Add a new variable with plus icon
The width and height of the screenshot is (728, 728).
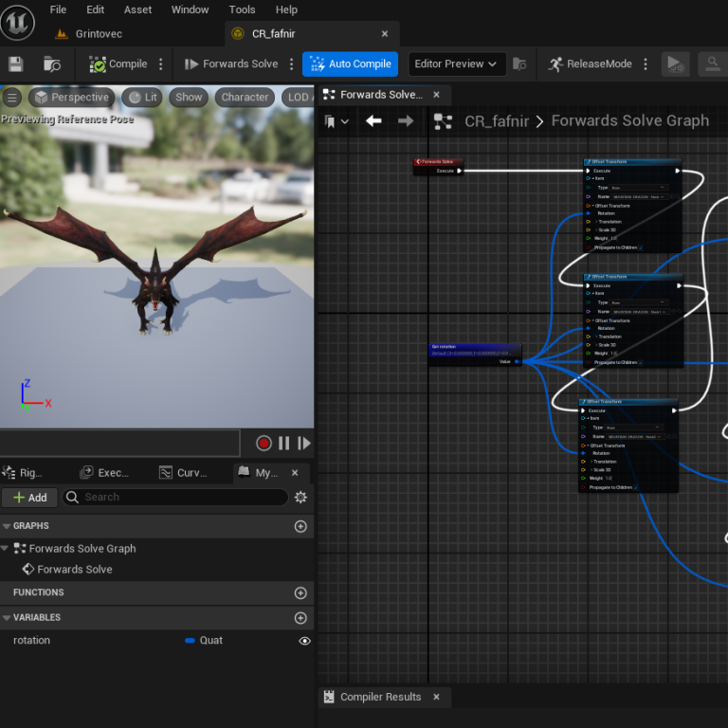click(300, 618)
